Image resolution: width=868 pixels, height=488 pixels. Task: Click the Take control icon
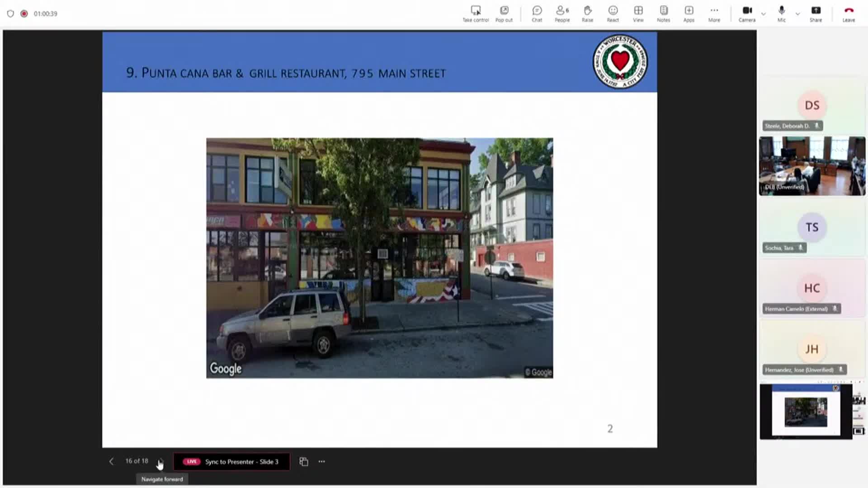click(x=476, y=13)
